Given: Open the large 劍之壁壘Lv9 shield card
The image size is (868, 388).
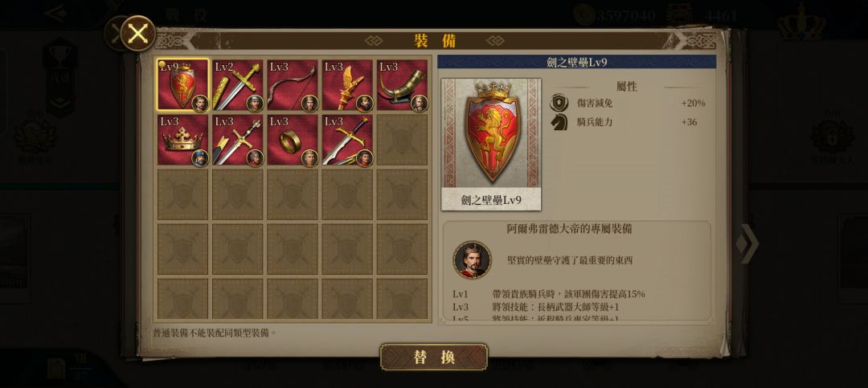Looking at the screenshot, I should (x=491, y=144).
